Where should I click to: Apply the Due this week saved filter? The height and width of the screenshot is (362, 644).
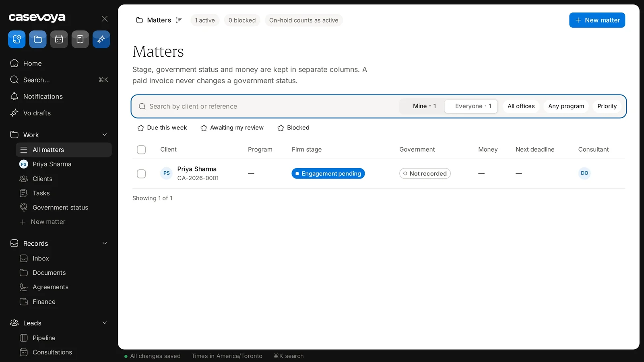162,128
